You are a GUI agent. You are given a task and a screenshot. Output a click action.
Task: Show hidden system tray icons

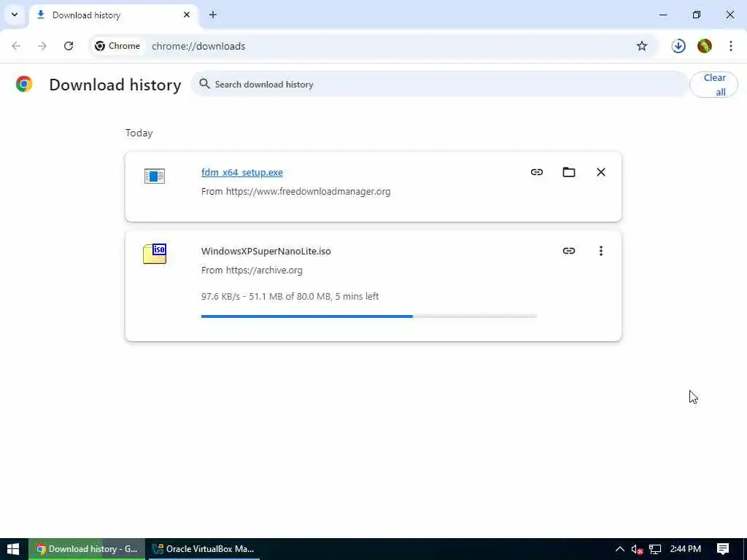click(619, 549)
